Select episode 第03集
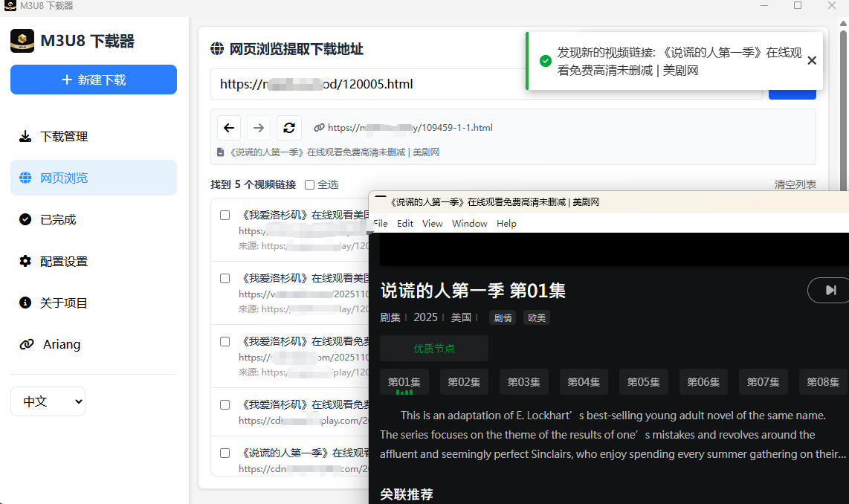 pyautogui.click(x=523, y=381)
